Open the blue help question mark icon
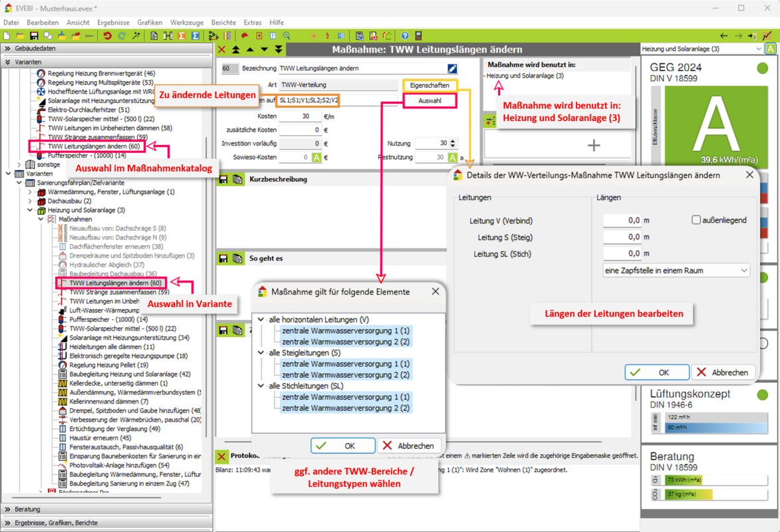This screenshot has width=780, height=532. (x=404, y=36)
